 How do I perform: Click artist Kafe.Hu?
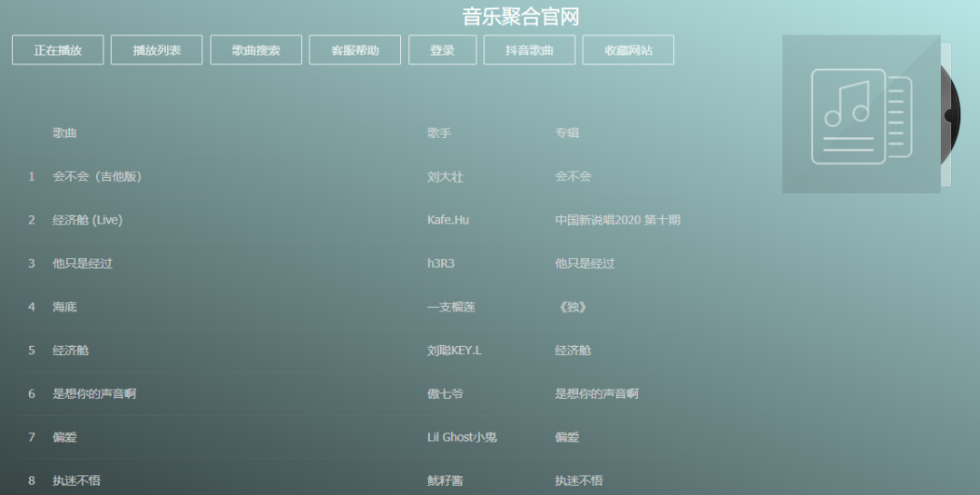point(448,221)
